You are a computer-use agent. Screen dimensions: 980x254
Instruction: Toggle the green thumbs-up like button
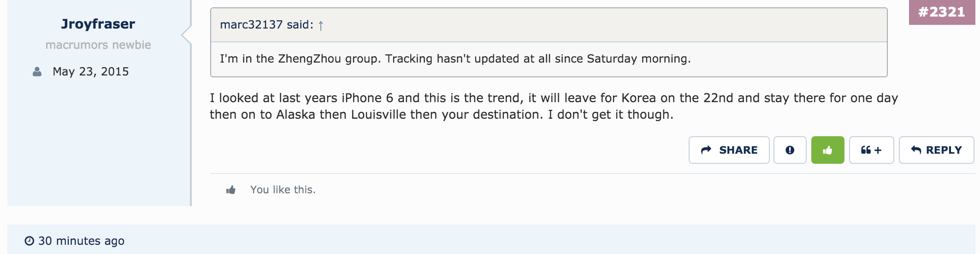pyautogui.click(x=827, y=150)
